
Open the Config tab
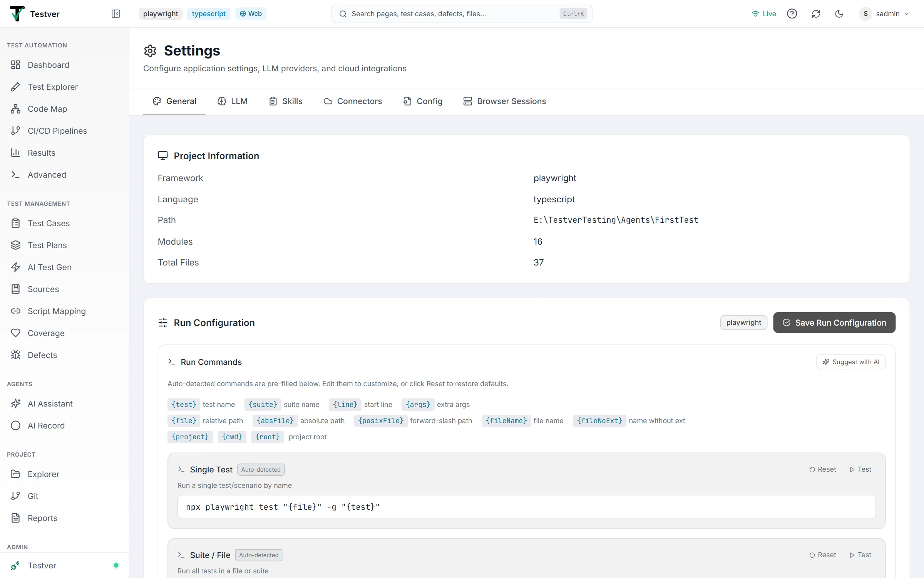[423, 101]
